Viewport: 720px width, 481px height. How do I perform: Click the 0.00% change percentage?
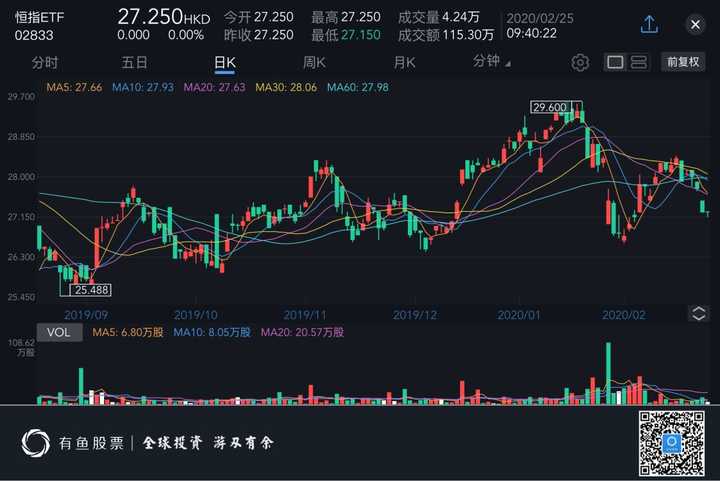pyautogui.click(x=186, y=35)
